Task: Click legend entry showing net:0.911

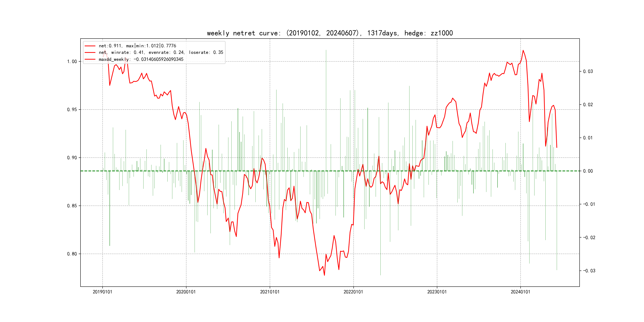Action: (137, 46)
